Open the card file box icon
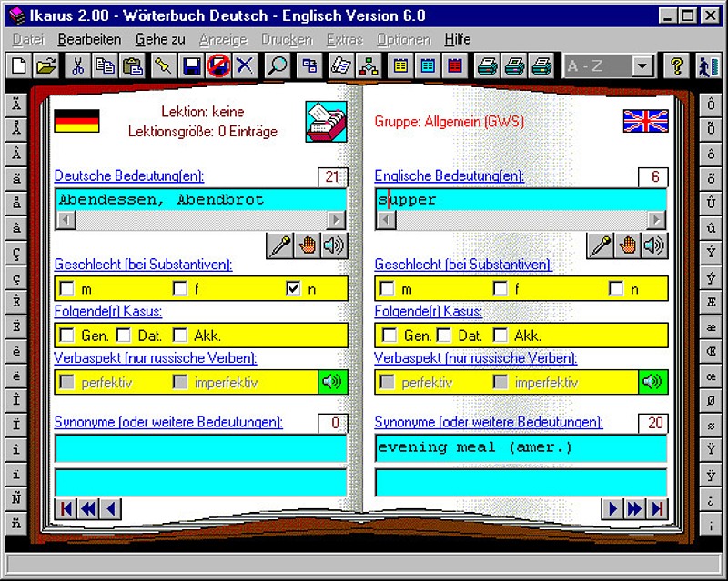This screenshot has height=581, width=728. point(326,122)
